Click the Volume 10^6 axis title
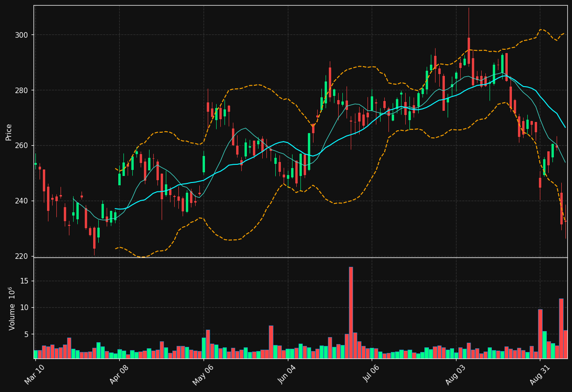The width and height of the screenshot is (572, 392). click(12, 309)
